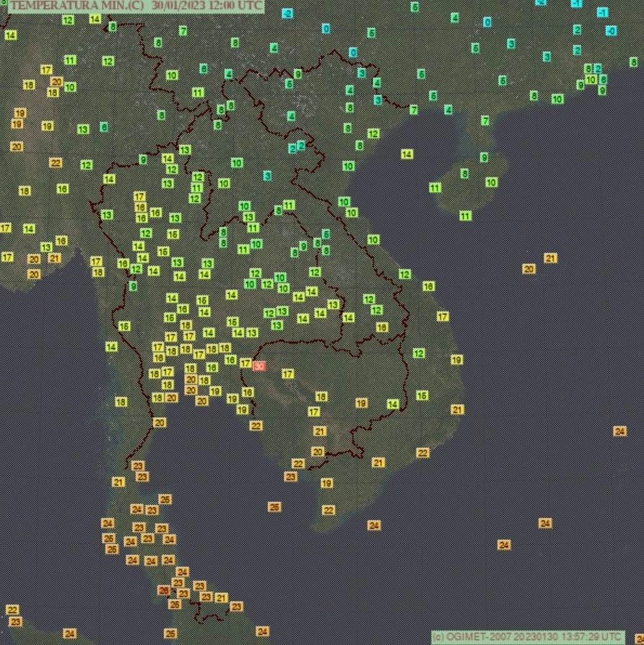Select the 17 marker right of red 30
This screenshot has width=644, height=645.
[x=287, y=374]
